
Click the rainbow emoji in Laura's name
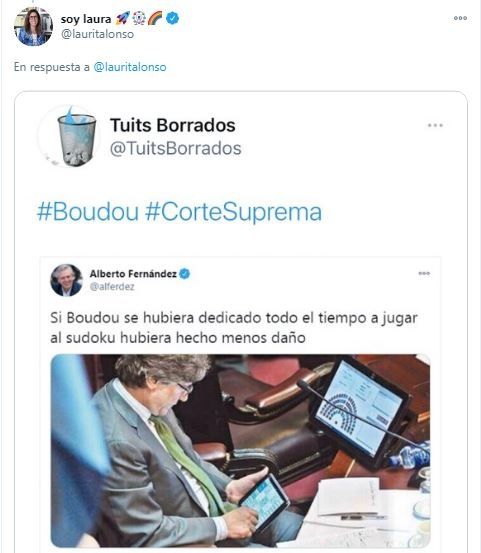[x=155, y=18]
